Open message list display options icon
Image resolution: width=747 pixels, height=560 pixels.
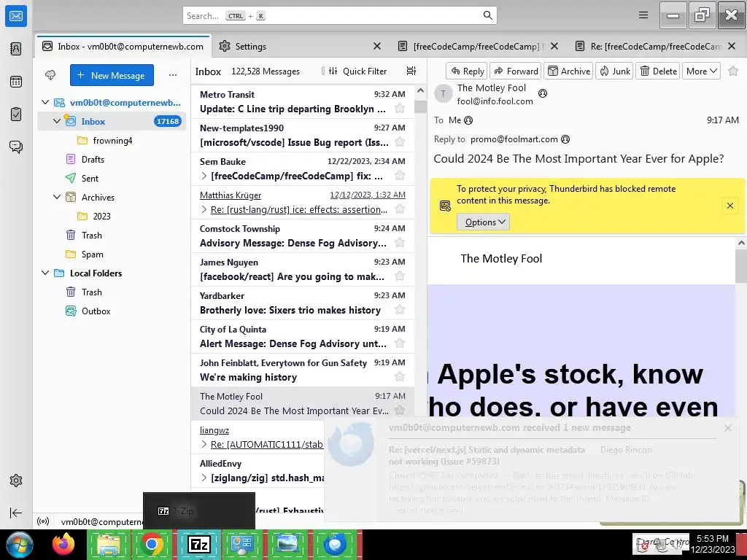(411, 71)
